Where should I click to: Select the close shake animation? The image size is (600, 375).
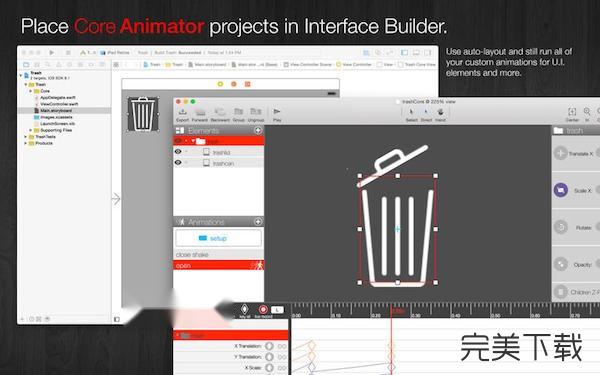pyautogui.click(x=218, y=254)
